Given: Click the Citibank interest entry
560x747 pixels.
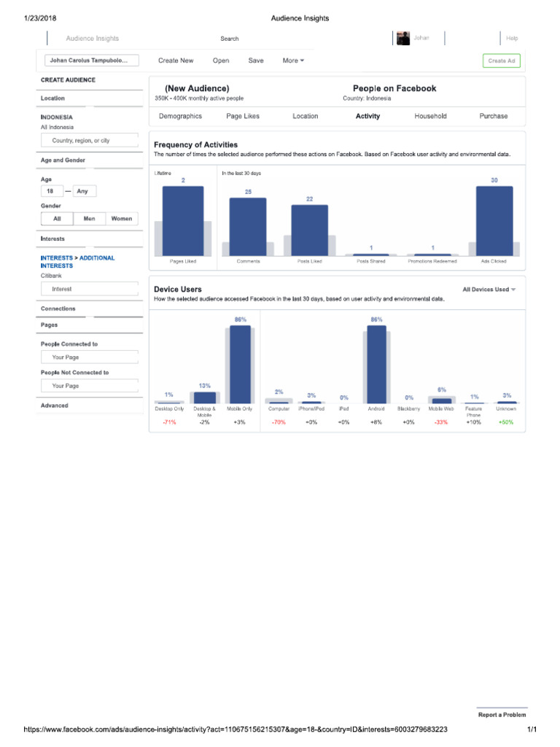Looking at the screenshot, I should click(x=51, y=276).
